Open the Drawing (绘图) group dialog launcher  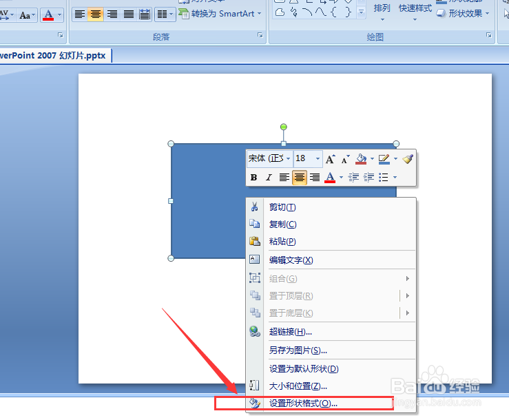point(489,35)
